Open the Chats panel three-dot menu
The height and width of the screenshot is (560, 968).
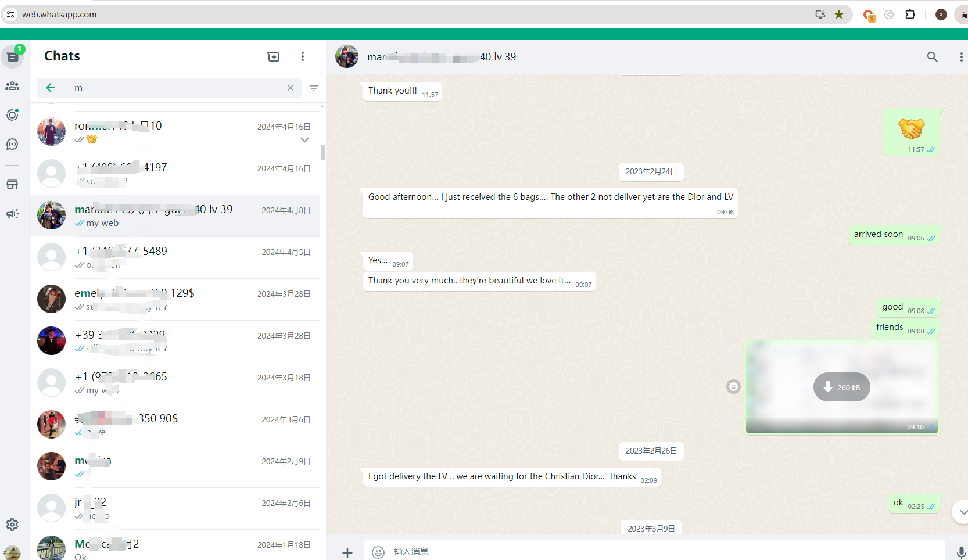click(x=303, y=56)
